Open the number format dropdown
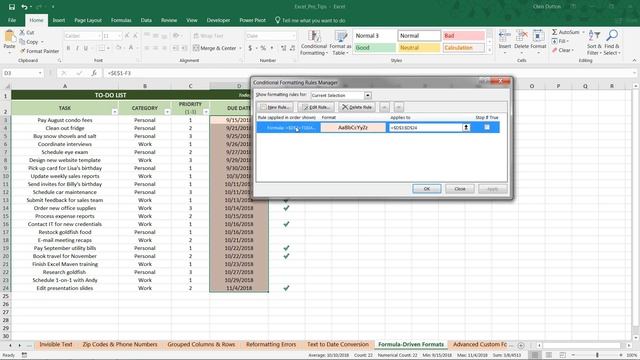Viewport: 640px width, 360px height. [x=293, y=36]
